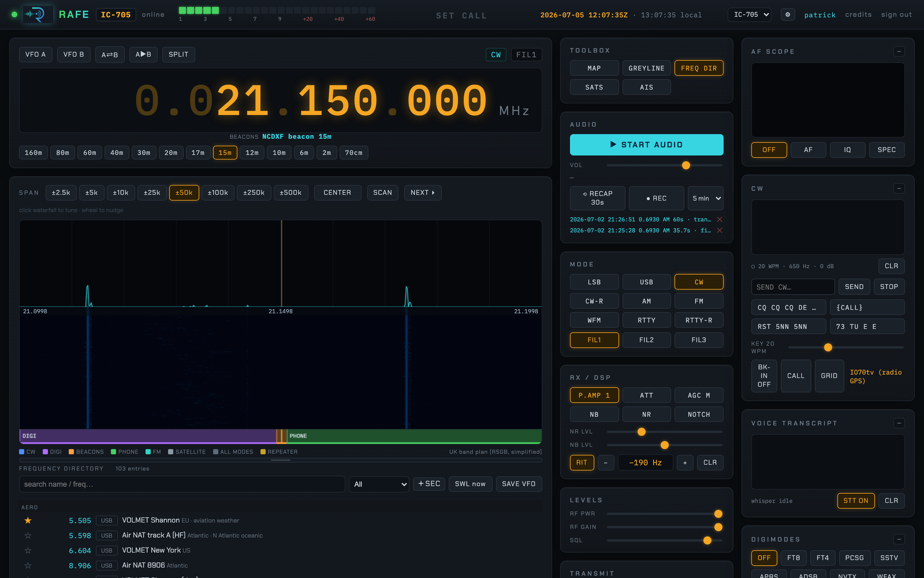Delete the 21:26:51 recording with X

(x=719, y=219)
